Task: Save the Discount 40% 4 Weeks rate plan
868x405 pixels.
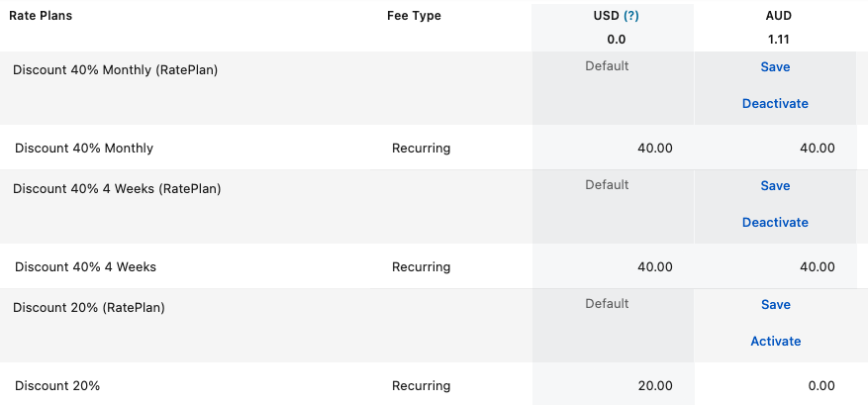Action: pos(775,186)
